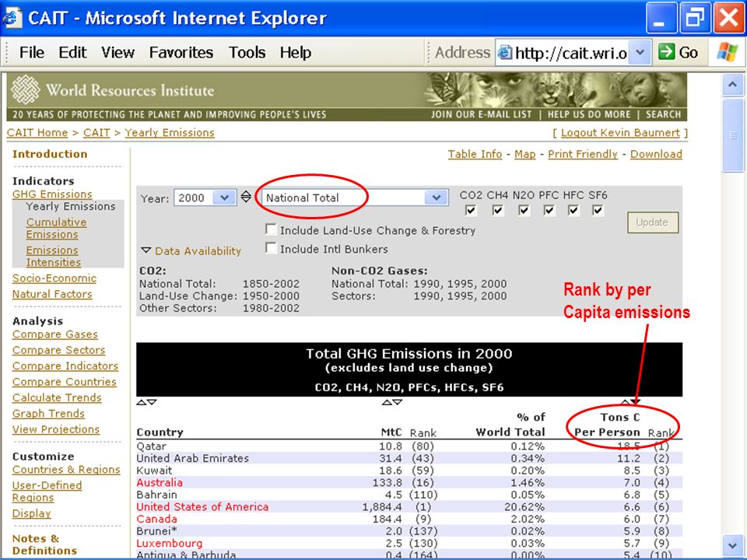Click the vertical scrollbar thumb
Viewport: 747px width, 560px height.
pos(733,135)
